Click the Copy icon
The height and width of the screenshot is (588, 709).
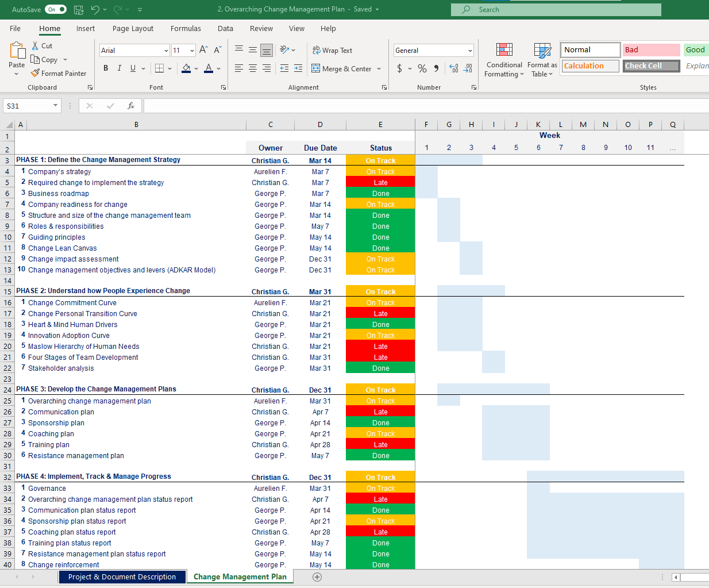pyautogui.click(x=36, y=59)
